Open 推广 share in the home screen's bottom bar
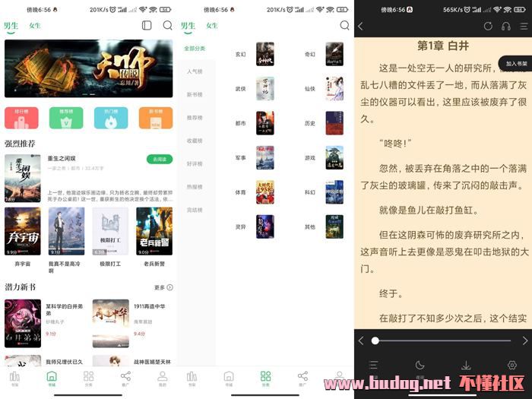Screen dimensions: 532x399 tap(125, 378)
